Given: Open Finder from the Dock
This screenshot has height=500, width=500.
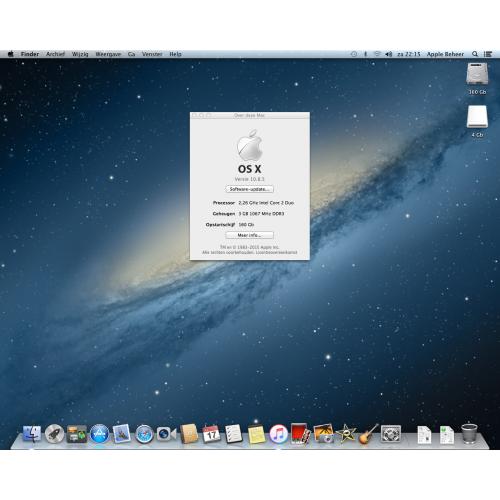Looking at the screenshot, I should [32, 434].
